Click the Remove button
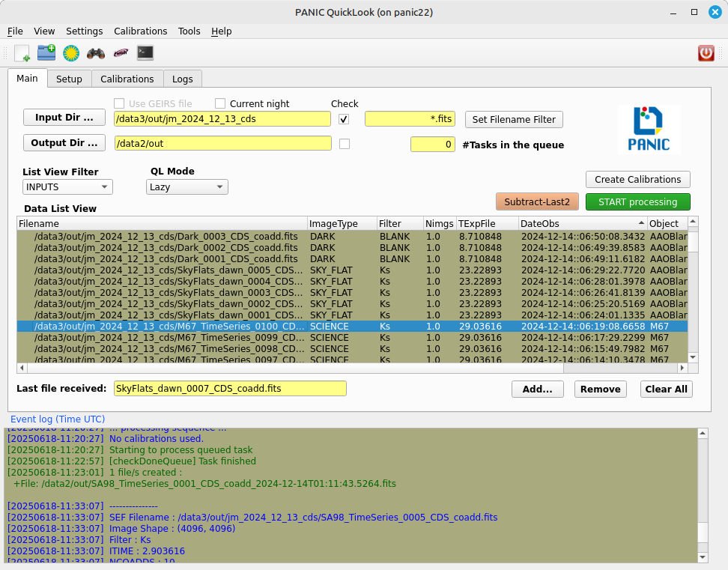 pos(601,389)
